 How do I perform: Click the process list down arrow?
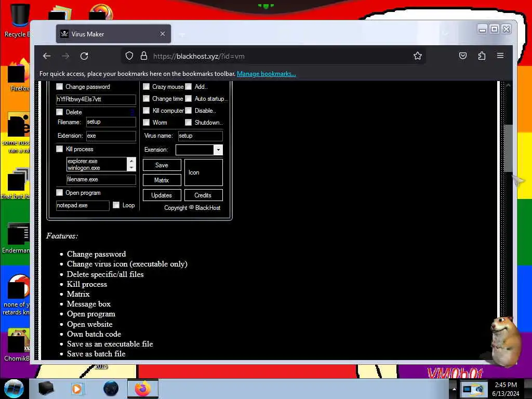pyautogui.click(x=131, y=168)
